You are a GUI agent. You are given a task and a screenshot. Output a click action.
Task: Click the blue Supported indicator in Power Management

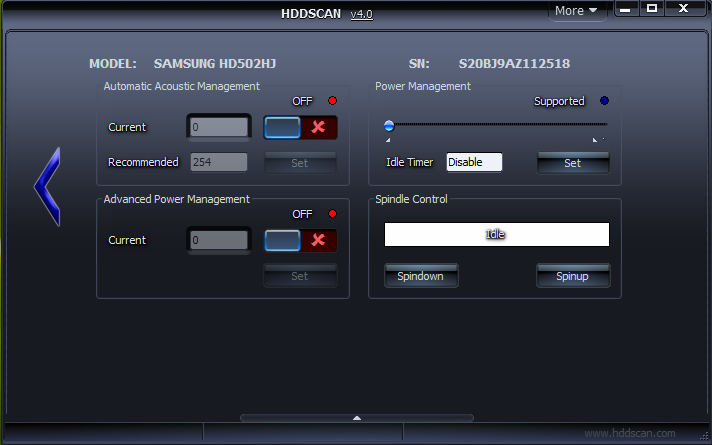[x=604, y=101]
